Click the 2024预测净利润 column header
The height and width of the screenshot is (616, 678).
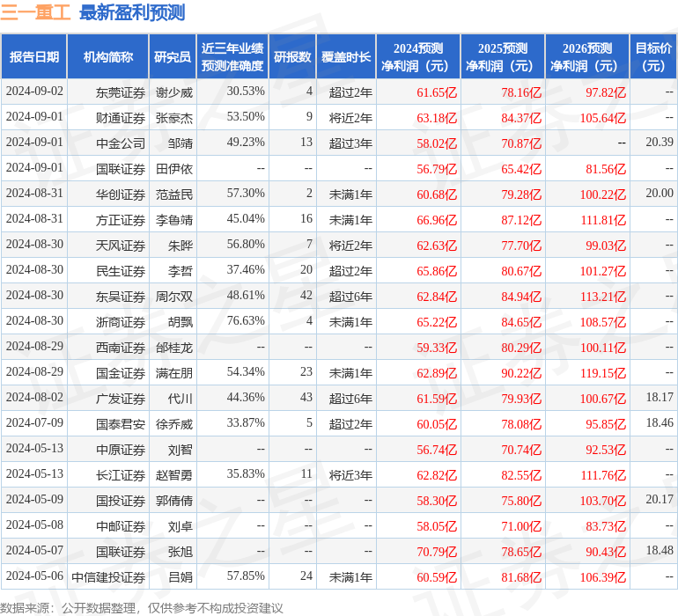418,57
